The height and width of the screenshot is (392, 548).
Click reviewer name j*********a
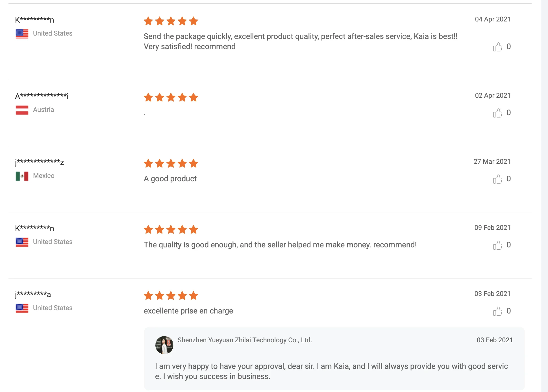coord(33,294)
